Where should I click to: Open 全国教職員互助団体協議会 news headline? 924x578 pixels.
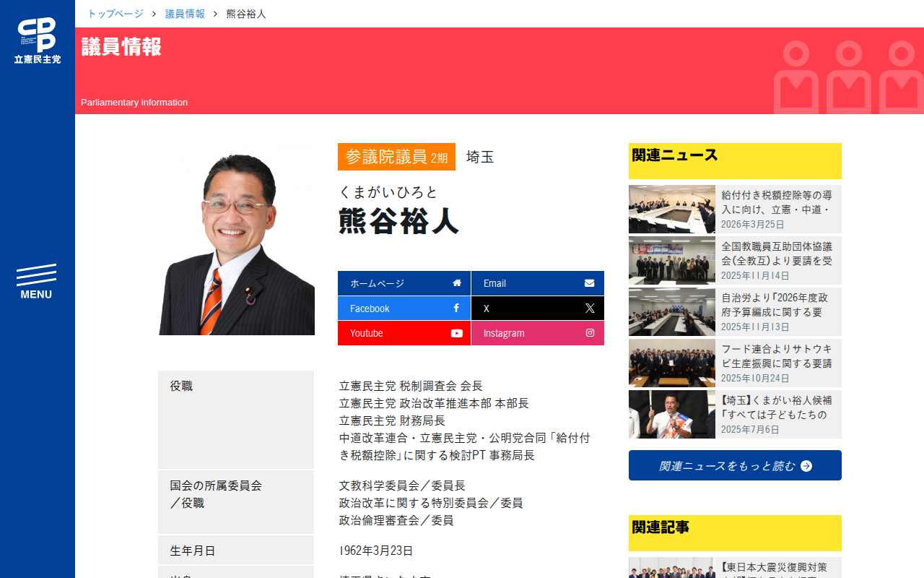tap(777, 254)
